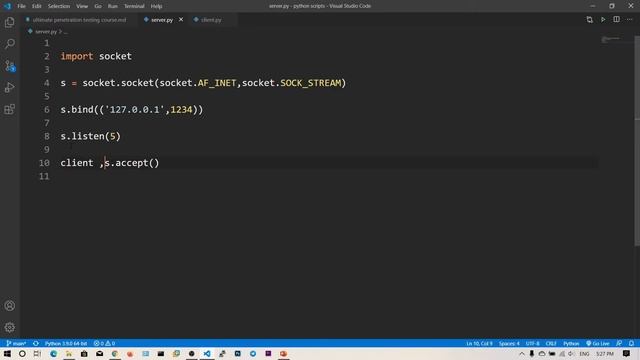Show hidden system tray icons chevron

[x=522, y=353]
